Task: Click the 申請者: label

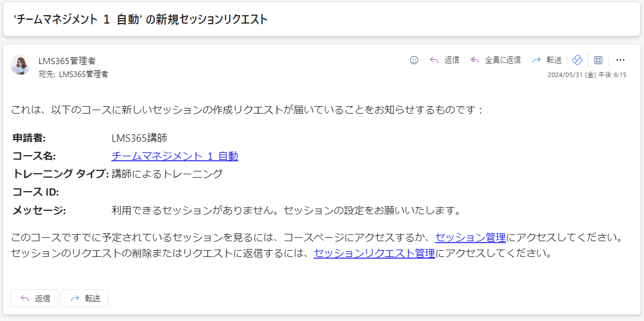Action: point(29,138)
